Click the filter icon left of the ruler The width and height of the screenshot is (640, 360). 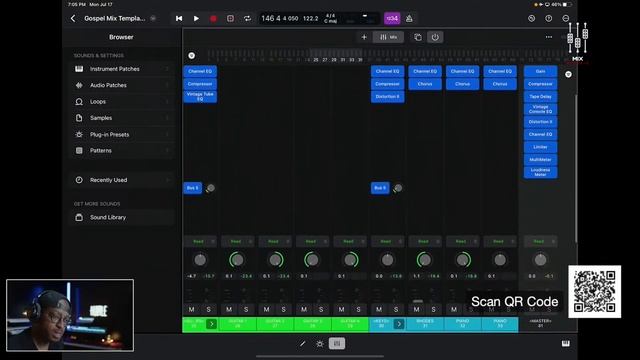click(x=191, y=56)
